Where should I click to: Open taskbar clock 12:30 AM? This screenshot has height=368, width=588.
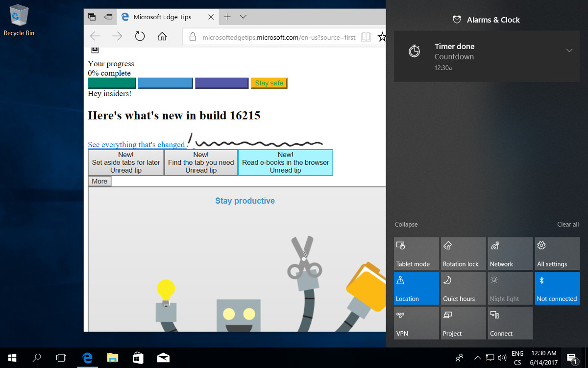(x=543, y=358)
